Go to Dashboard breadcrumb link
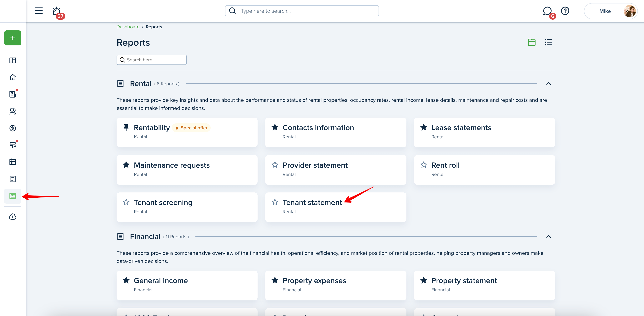The width and height of the screenshot is (644, 316). (128, 27)
